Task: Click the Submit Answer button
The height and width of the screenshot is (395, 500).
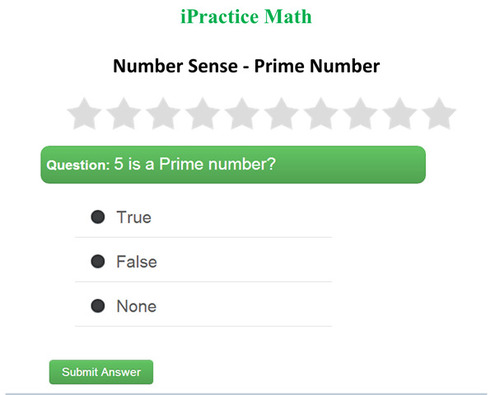Action: [101, 372]
